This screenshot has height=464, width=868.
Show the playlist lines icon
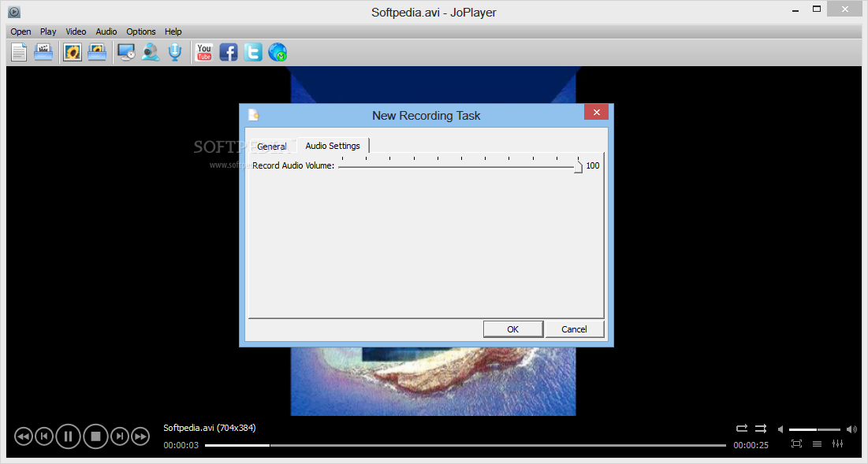tap(817, 444)
